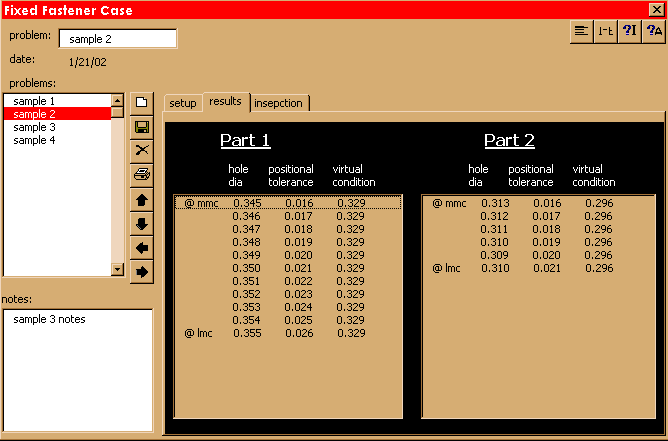Select sample 1 in problems list

point(34,101)
